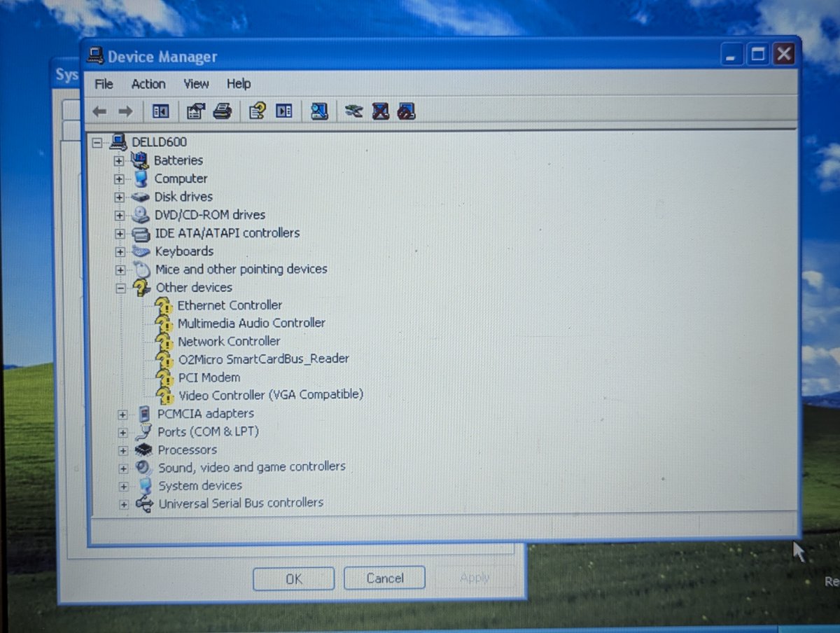The width and height of the screenshot is (840, 633).
Task: Select the Video Controller (VGA Compatible) entry
Action: coord(271,395)
